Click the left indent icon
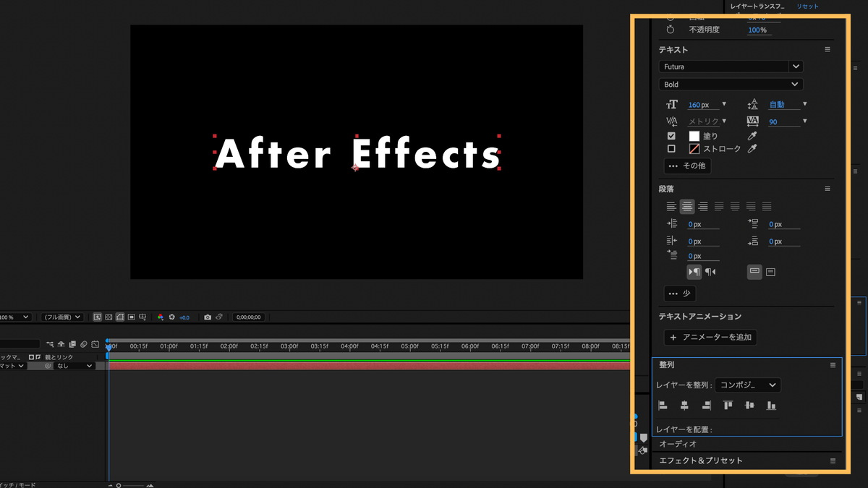The width and height of the screenshot is (868, 488). [671, 224]
